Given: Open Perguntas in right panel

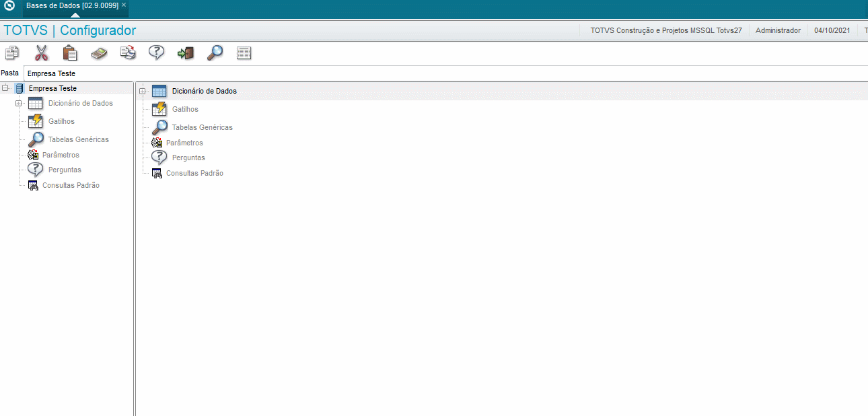Looking at the screenshot, I should [x=188, y=158].
